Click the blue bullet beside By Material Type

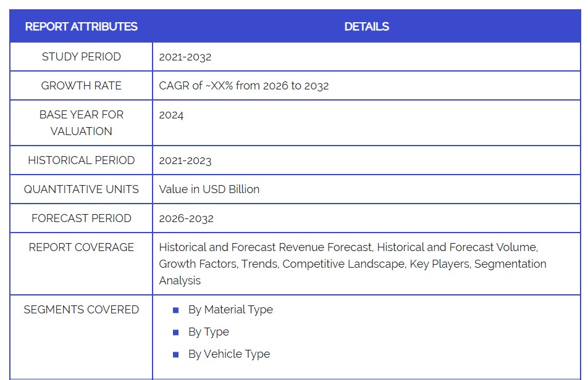click(x=175, y=310)
